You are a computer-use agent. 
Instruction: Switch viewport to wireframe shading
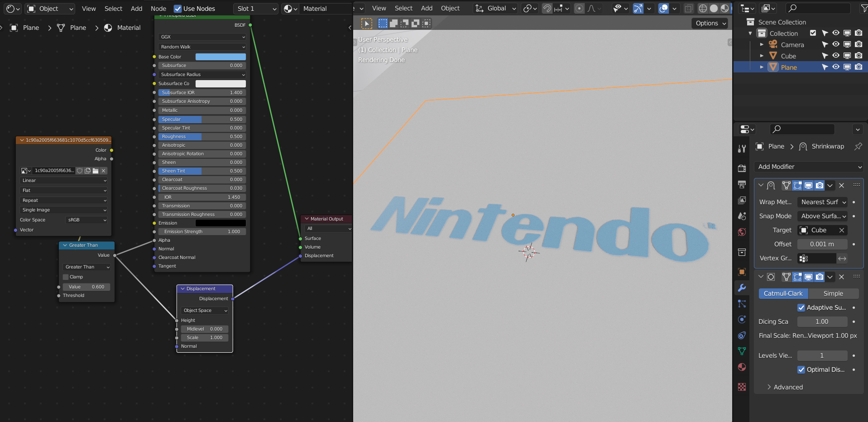(703, 8)
